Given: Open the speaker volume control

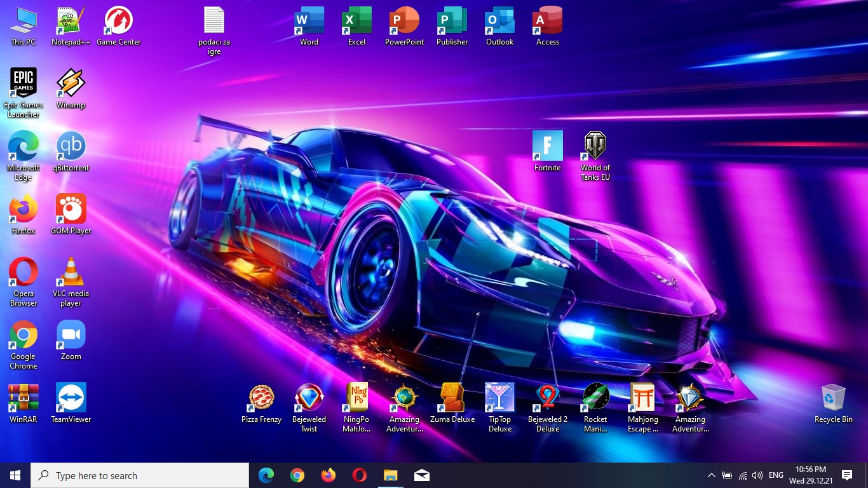Looking at the screenshot, I should click(x=757, y=475).
